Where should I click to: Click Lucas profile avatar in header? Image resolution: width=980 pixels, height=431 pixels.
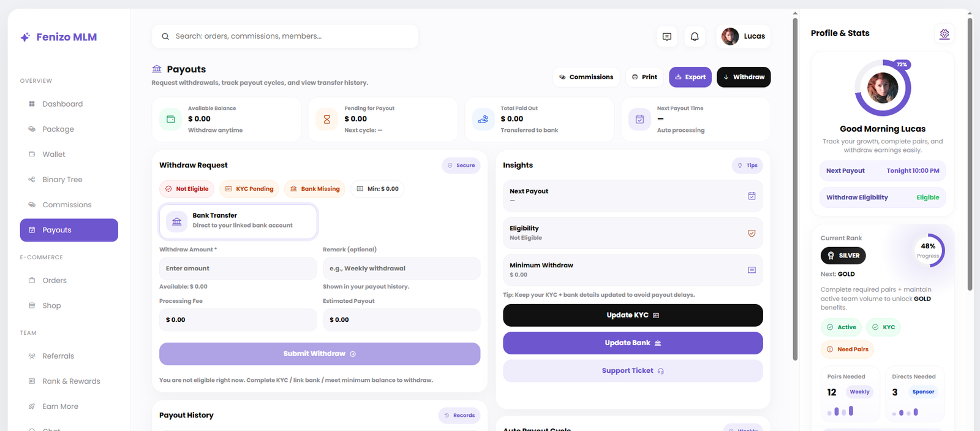click(730, 37)
